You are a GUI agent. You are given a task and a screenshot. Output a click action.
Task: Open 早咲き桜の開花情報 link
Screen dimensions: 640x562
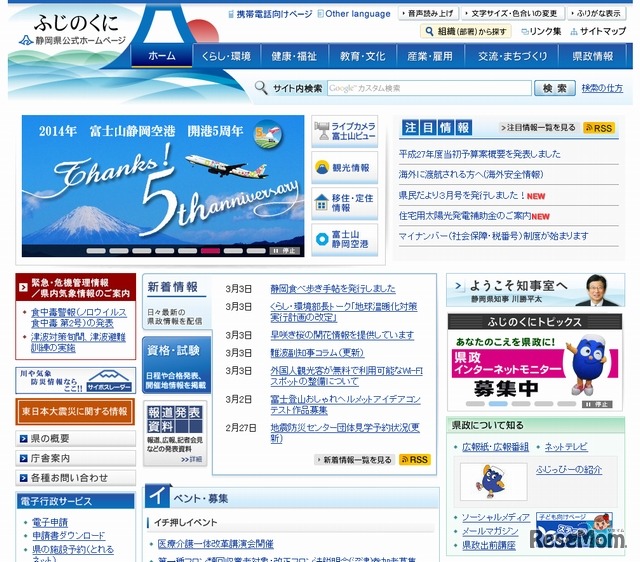[342, 335]
